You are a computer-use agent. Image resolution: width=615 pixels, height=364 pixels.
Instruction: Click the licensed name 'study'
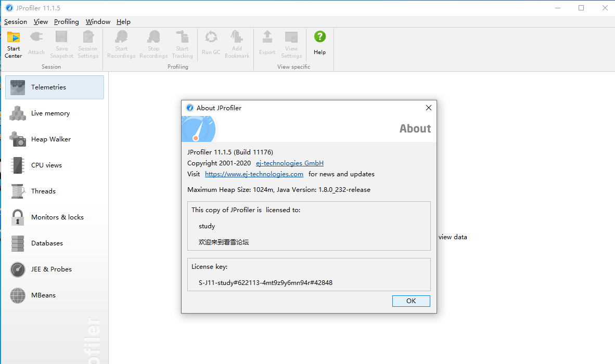click(x=207, y=226)
